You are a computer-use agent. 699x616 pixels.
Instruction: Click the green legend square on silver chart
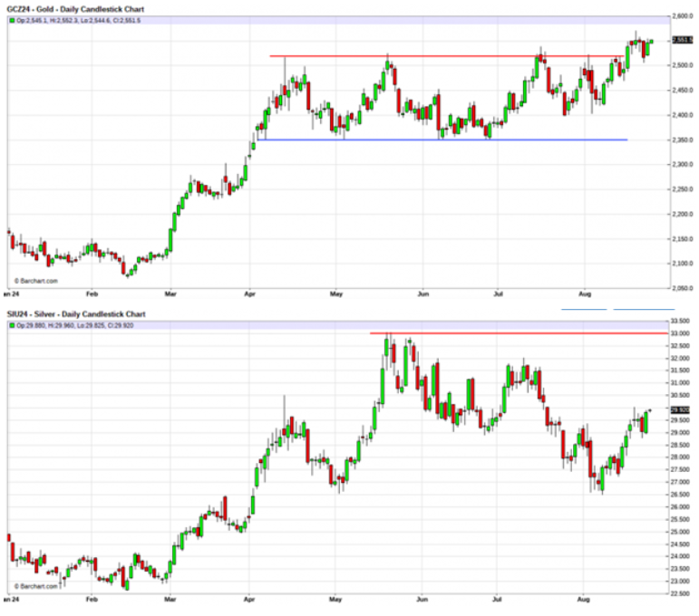(11, 325)
